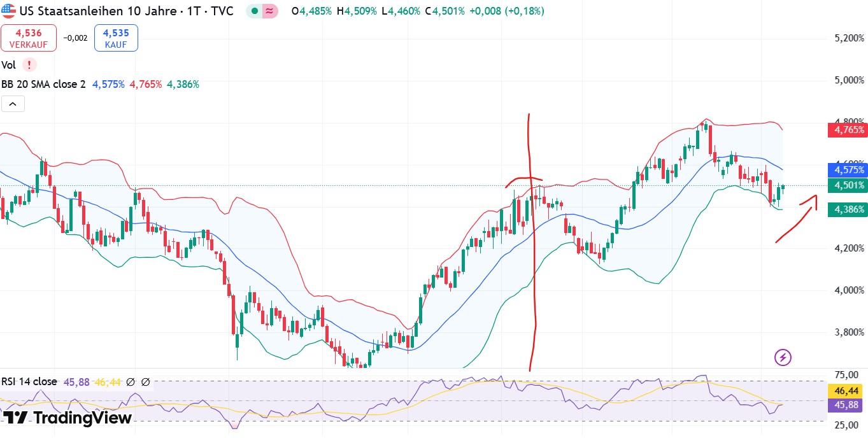Viewport: 868px width, 438px height.
Task: Open the 1T timeframe selector in the header
Action: click(193, 11)
